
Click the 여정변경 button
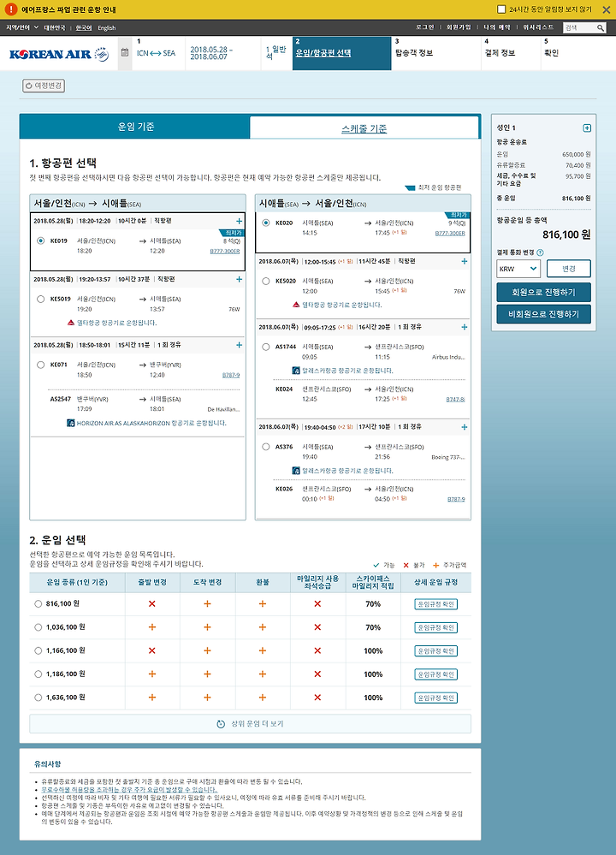tap(44, 86)
